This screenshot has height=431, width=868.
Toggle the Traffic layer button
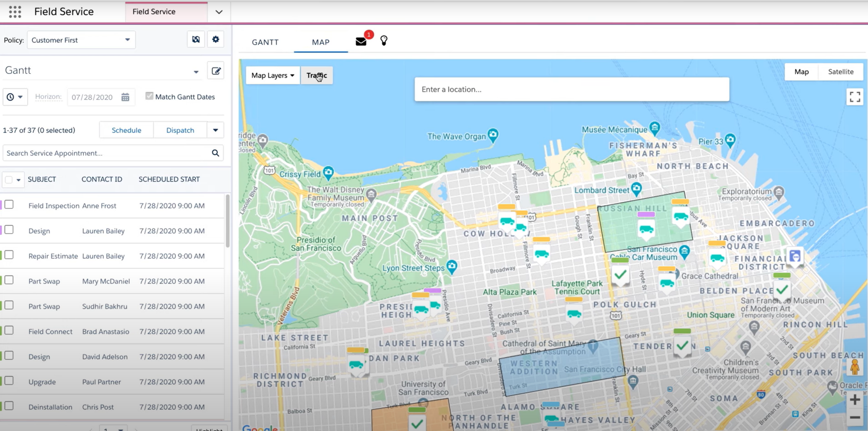point(317,75)
